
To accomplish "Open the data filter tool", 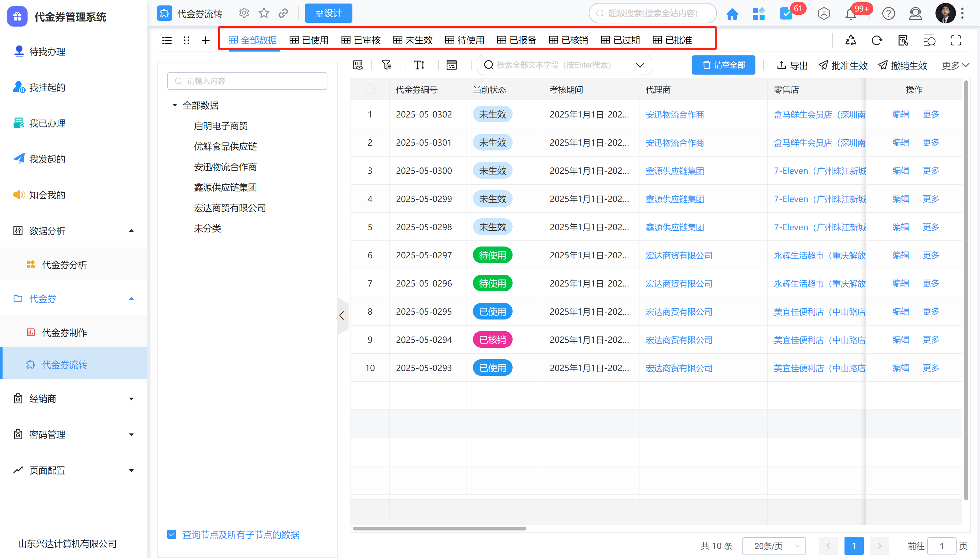I will coord(386,65).
